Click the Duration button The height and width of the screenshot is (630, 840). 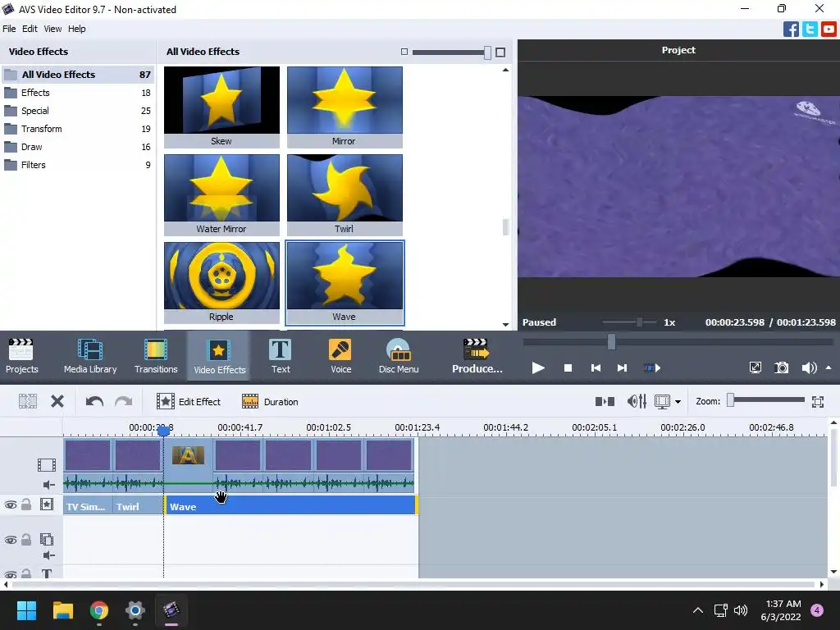pos(270,401)
